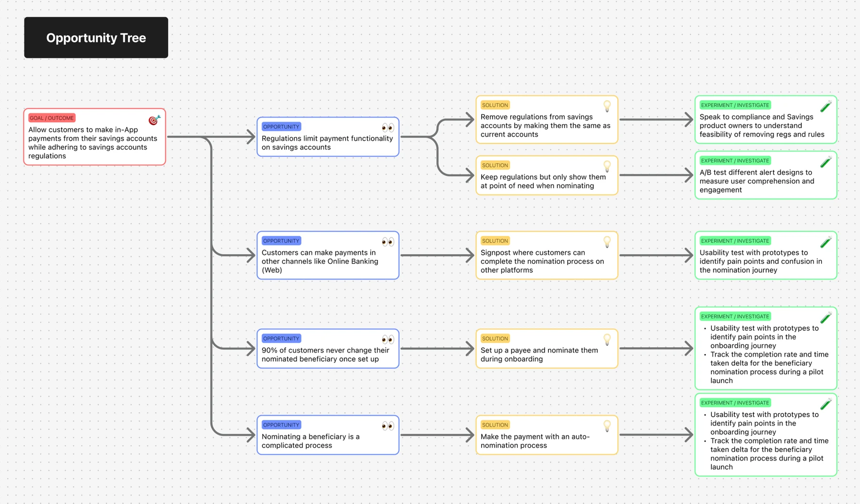
Task: Select goal text about in-App payments
Action: click(93, 143)
